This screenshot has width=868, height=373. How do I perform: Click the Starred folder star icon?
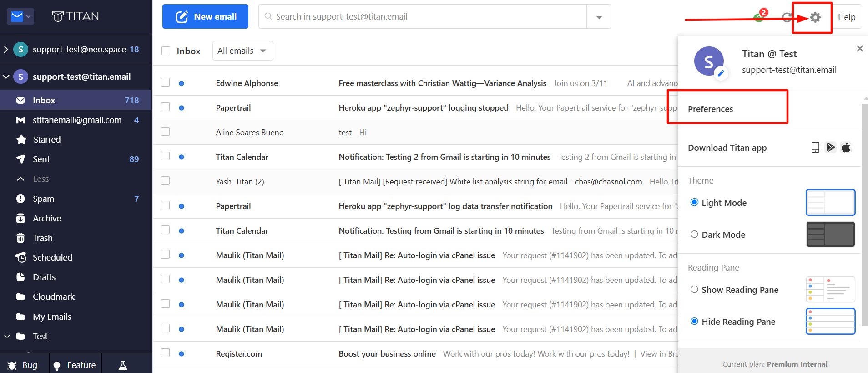(x=21, y=139)
